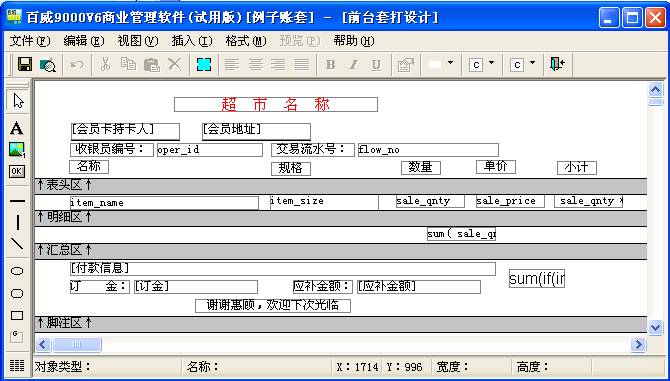Apply center text alignment

[x=256, y=64]
